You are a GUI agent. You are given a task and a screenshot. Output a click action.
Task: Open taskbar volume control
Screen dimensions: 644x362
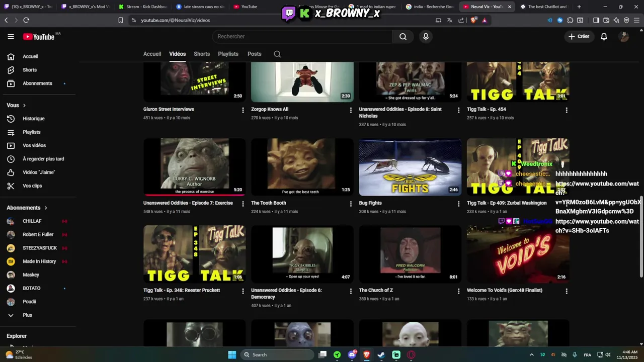tap(608, 354)
